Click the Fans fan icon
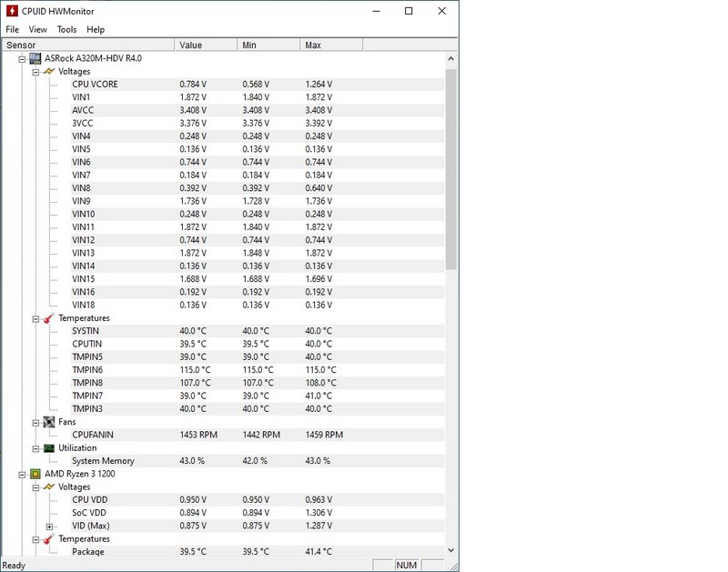 pos(49,422)
